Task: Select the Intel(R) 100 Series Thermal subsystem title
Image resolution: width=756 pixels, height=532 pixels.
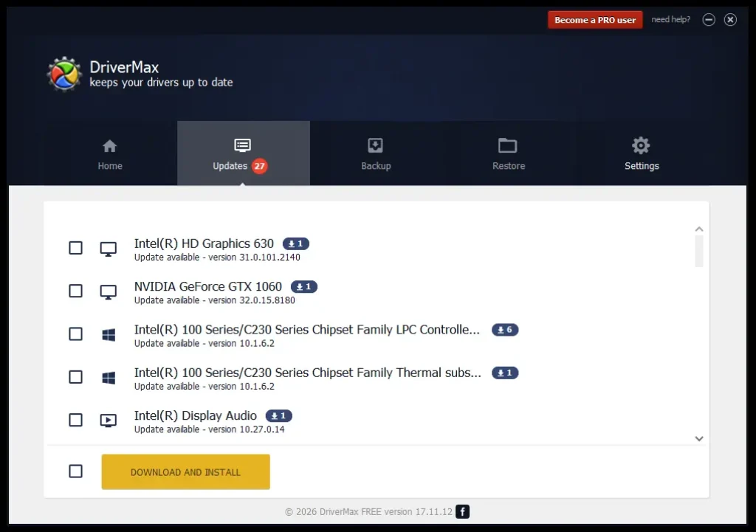Action: pos(308,373)
